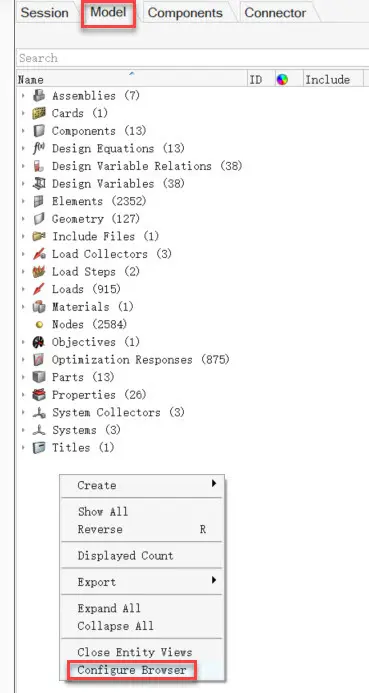Image resolution: width=369 pixels, height=693 pixels.
Task: Click the color wheel column header
Action: click(282, 80)
